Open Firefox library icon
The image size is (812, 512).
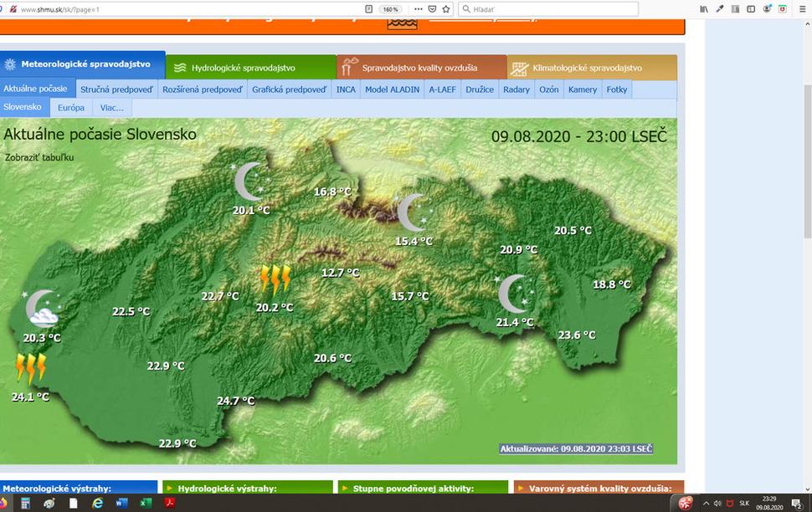click(x=704, y=9)
